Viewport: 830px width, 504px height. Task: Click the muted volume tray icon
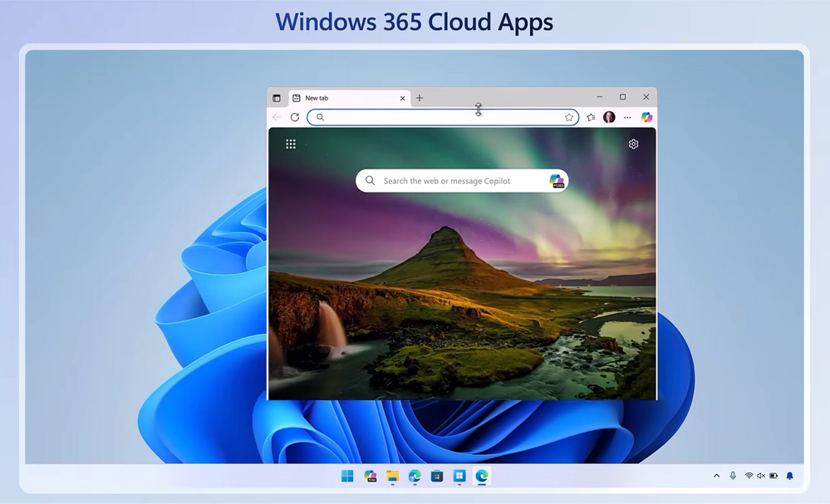[761, 476]
